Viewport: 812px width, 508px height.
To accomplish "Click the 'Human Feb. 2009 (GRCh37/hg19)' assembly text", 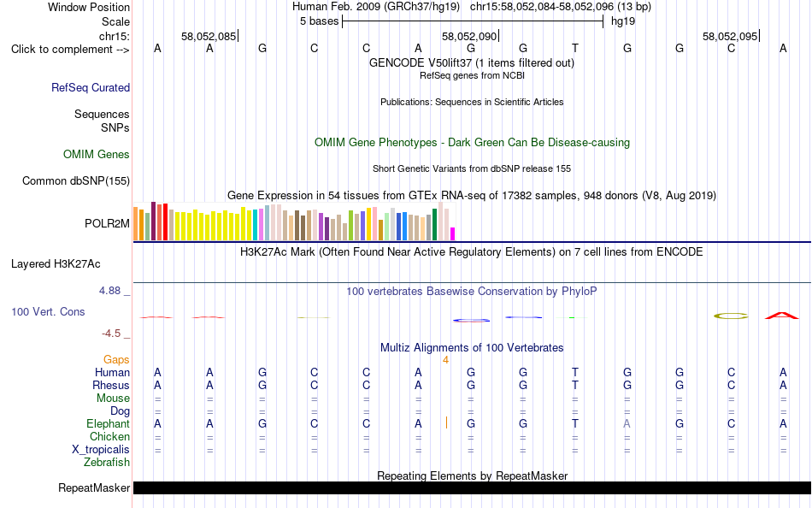I will point(376,7).
